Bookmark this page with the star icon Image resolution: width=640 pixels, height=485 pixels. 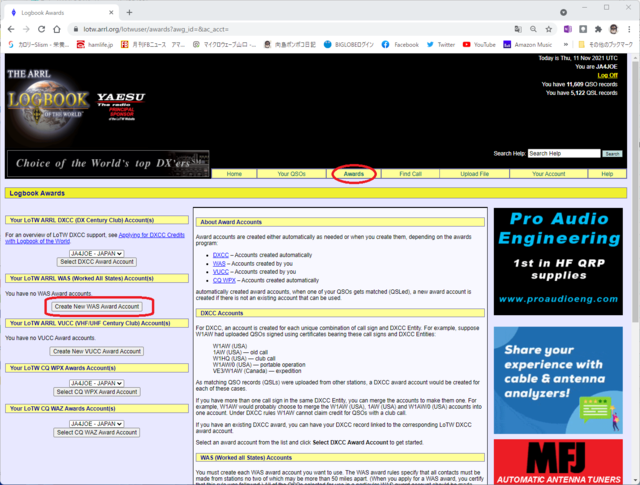[x=549, y=29]
